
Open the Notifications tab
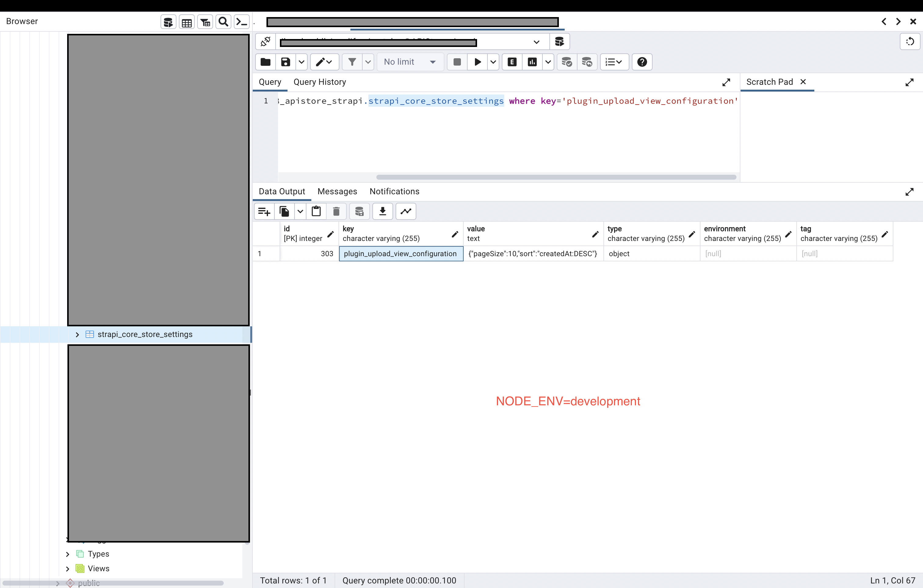[x=394, y=191]
